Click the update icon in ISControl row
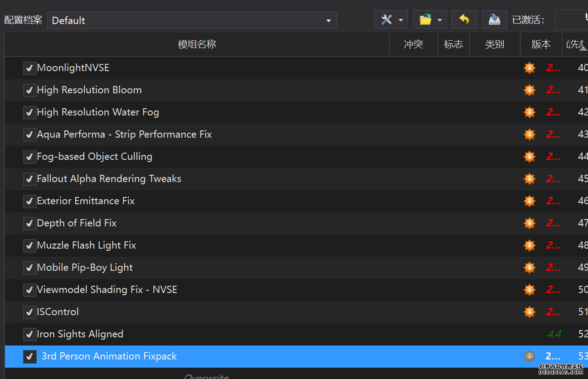The height and width of the screenshot is (379, 588). tap(529, 312)
